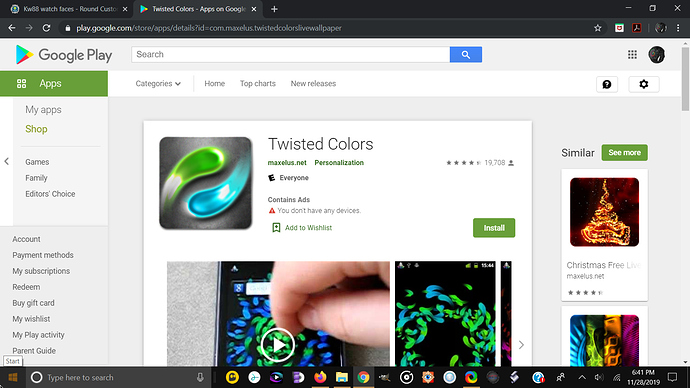Open the volume control in system tray
Screen dimensions: 690x388
click(599, 377)
